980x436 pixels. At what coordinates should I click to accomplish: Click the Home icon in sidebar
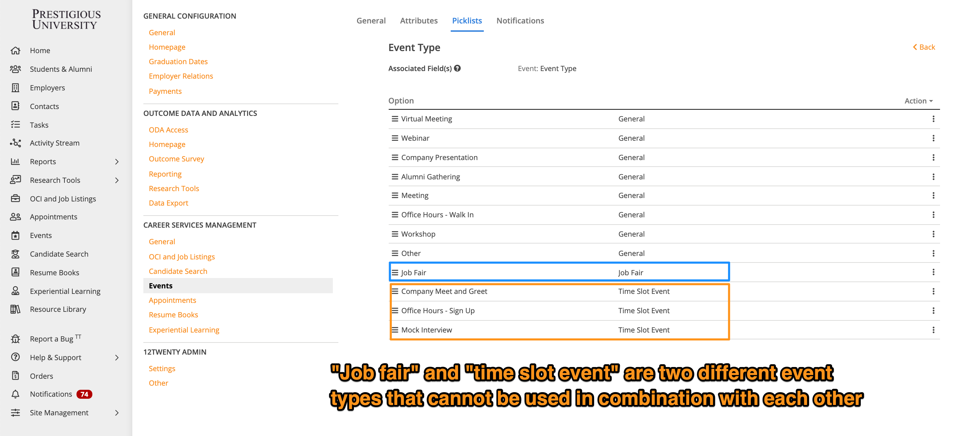15,50
